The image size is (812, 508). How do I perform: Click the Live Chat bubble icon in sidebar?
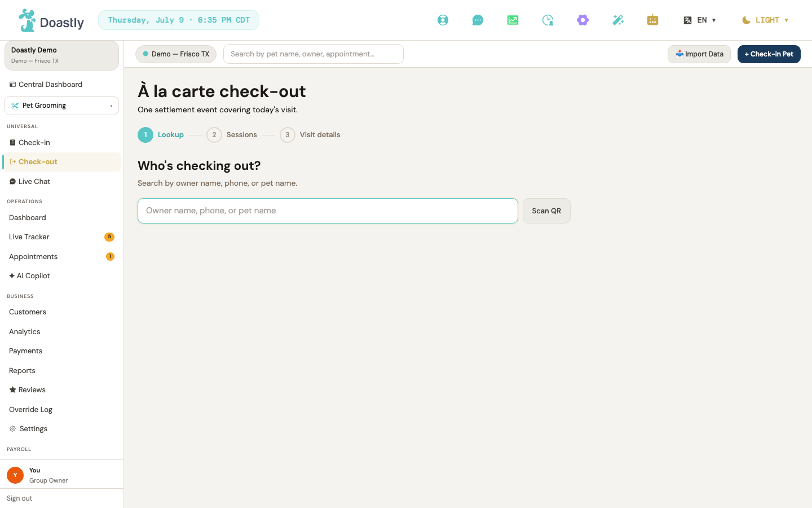pyautogui.click(x=12, y=182)
